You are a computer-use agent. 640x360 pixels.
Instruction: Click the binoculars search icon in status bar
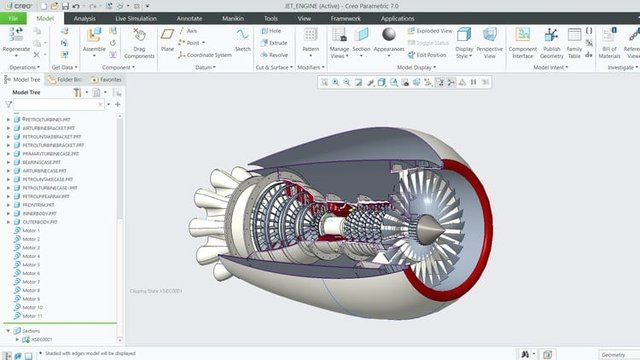click(525, 355)
